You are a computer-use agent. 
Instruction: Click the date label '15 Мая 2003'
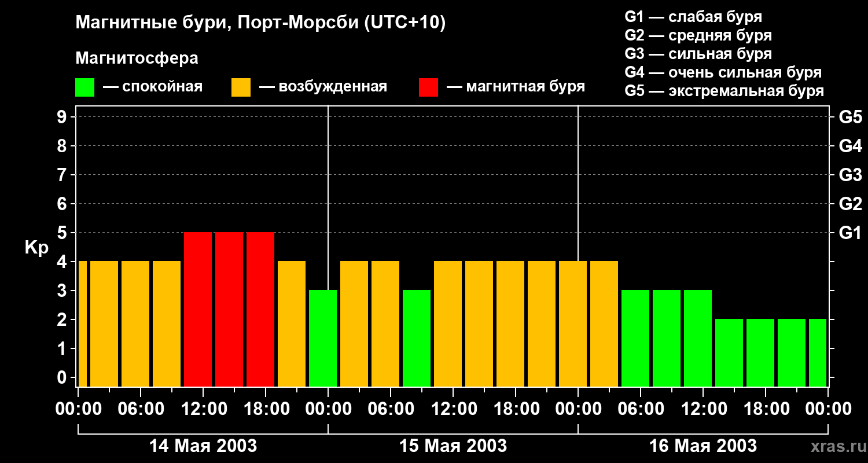coord(453,446)
